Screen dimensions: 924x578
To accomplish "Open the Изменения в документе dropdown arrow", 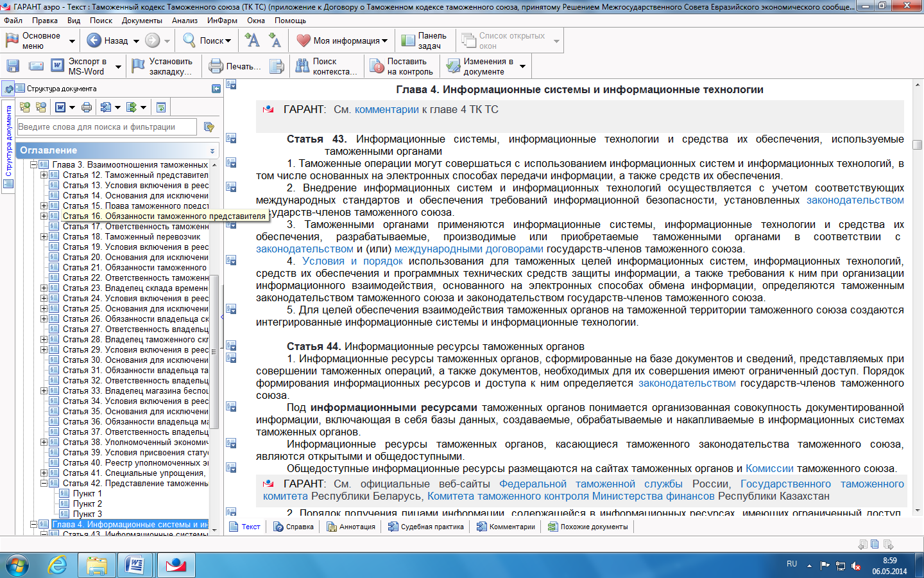I will pyautogui.click(x=522, y=67).
